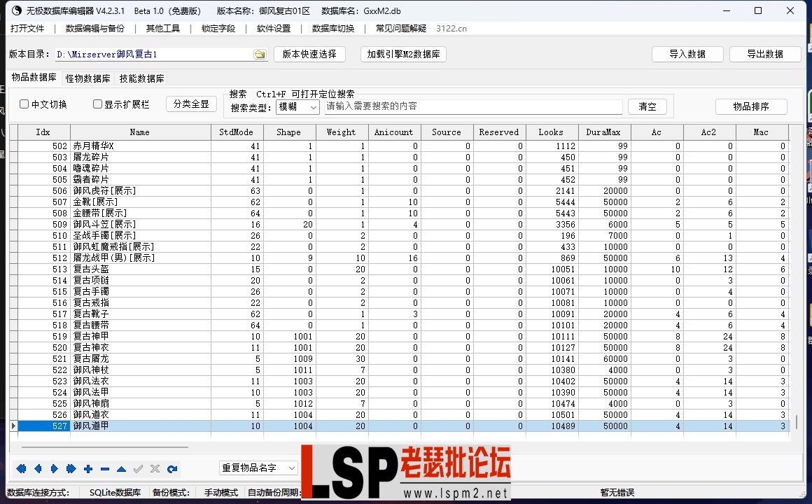
Task: Select the 御风道甲 name cell
Action: click(140, 426)
